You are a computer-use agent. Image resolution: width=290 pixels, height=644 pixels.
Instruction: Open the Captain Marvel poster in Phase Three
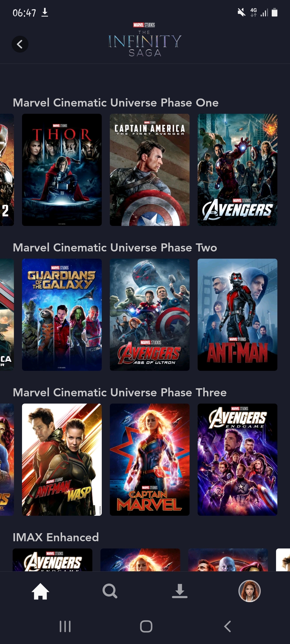[x=150, y=460]
